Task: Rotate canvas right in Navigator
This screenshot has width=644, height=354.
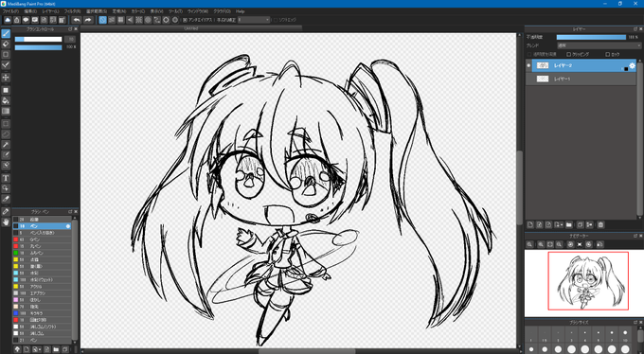Action: click(589, 244)
